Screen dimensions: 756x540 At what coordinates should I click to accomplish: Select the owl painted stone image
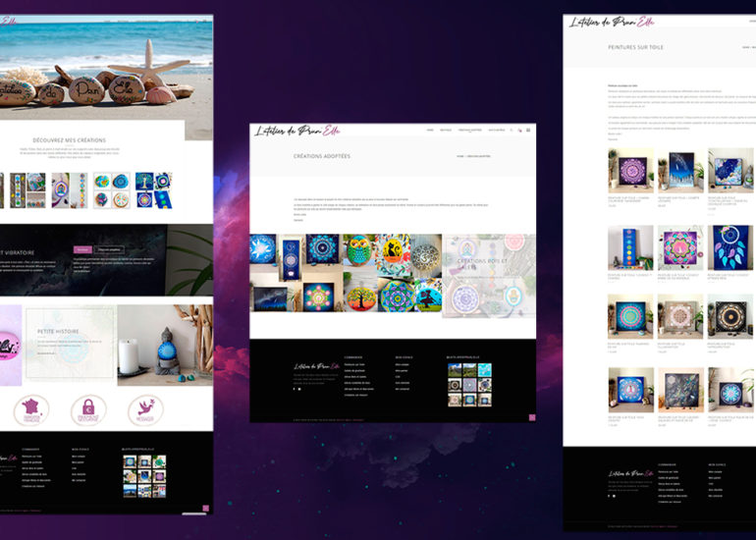[x=359, y=251]
